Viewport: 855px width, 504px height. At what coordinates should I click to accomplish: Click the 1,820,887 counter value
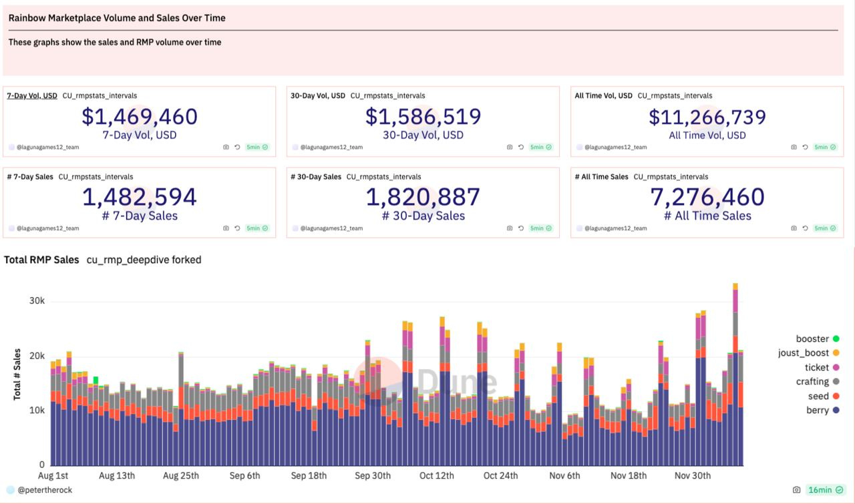point(423,198)
